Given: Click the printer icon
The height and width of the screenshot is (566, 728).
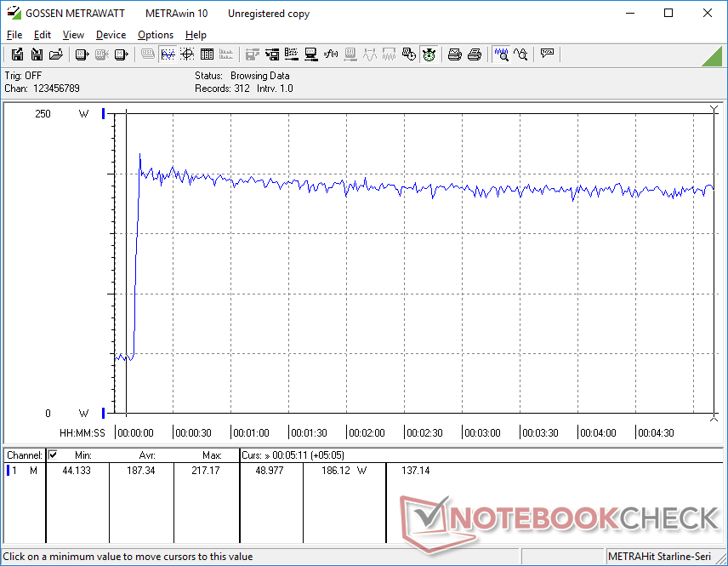Looking at the screenshot, I should [474, 54].
